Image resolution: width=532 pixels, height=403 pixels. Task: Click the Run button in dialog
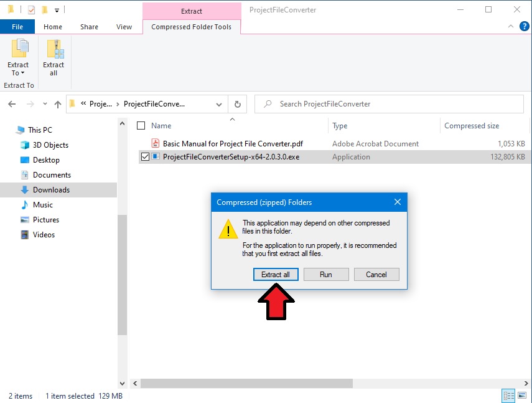[x=325, y=274]
